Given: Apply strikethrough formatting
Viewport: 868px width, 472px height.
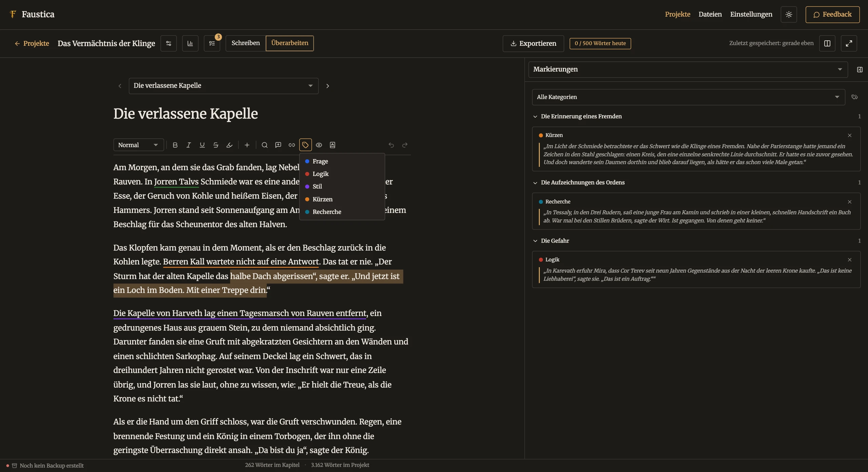Looking at the screenshot, I should [216, 145].
